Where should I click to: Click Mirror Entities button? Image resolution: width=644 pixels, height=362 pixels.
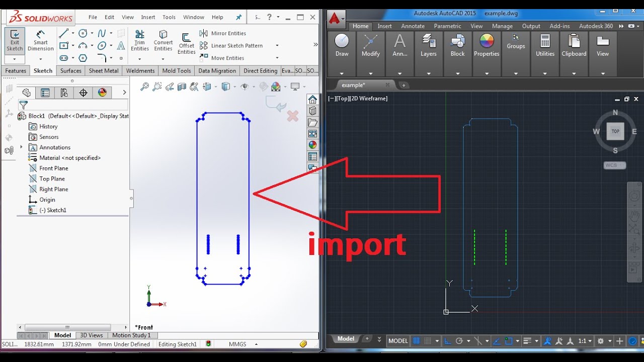pyautogui.click(x=223, y=33)
